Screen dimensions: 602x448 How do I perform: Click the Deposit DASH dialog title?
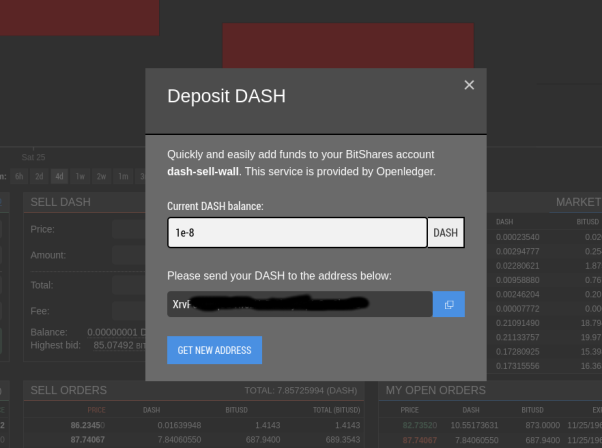(x=227, y=96)
